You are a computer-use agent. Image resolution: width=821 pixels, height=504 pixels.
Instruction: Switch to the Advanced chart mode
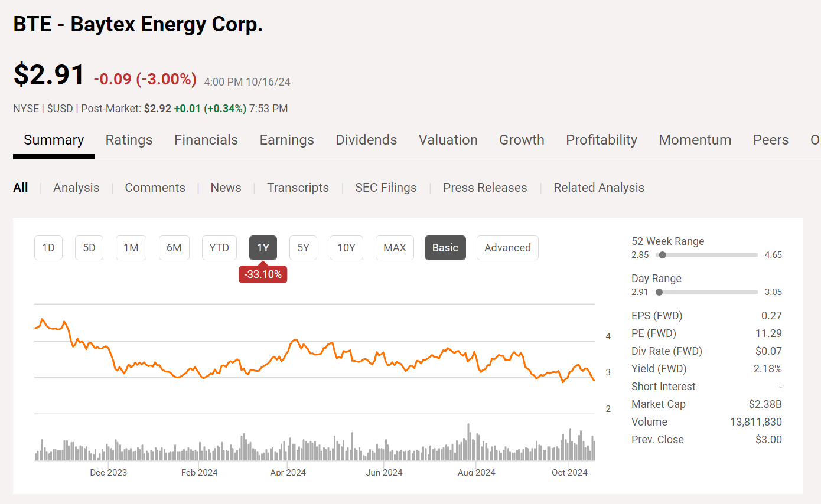[507, 248]
